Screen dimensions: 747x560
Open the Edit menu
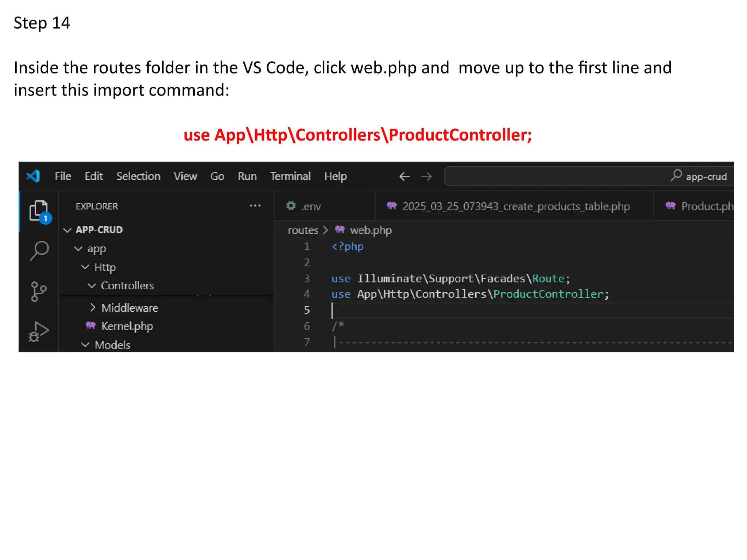[x=94, y=176]
